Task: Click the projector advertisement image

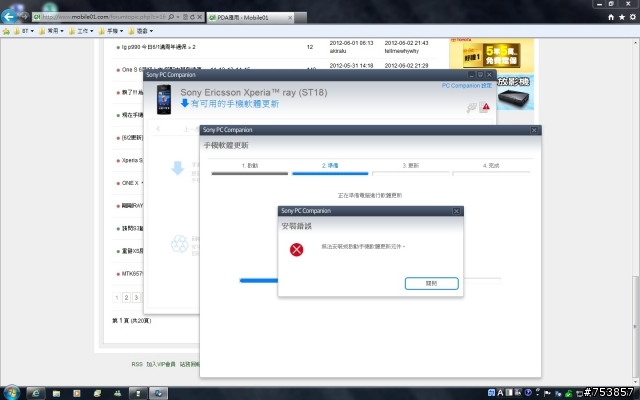Action: click(x=516, y=92)
